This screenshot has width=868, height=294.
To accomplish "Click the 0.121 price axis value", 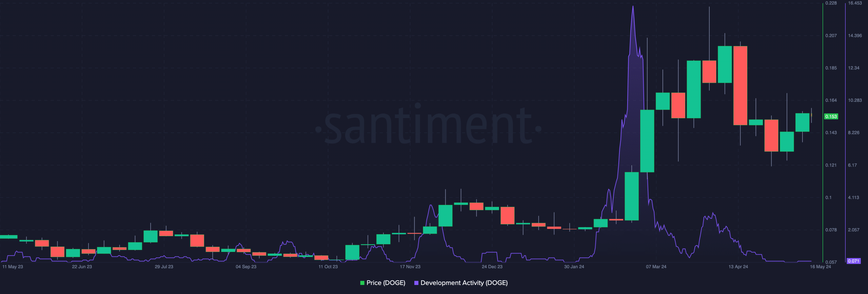I will 831,165.
